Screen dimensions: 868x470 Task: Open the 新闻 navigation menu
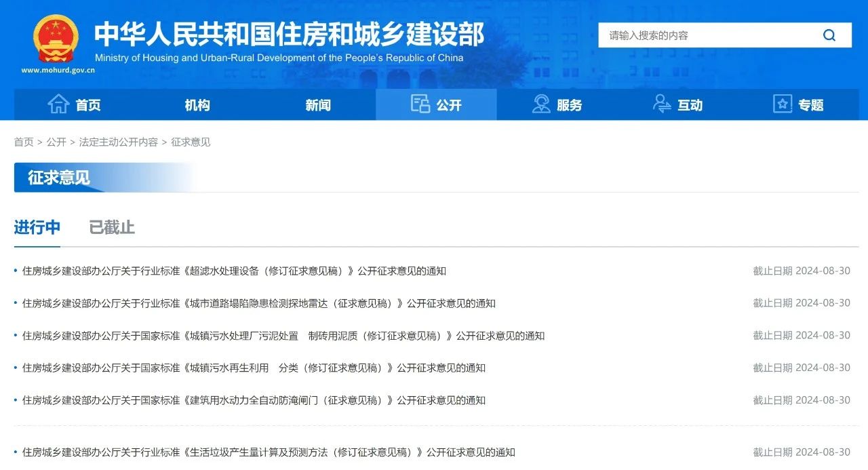(x=318, y=105)
